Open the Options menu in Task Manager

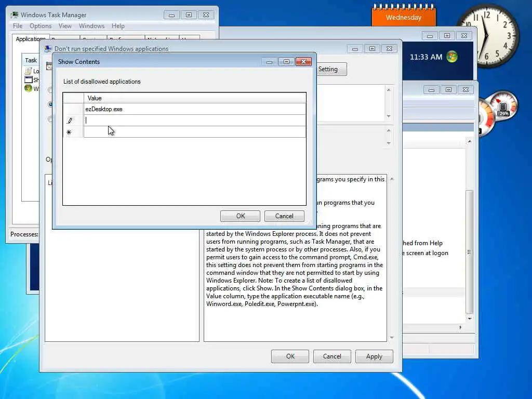(41, 26)
